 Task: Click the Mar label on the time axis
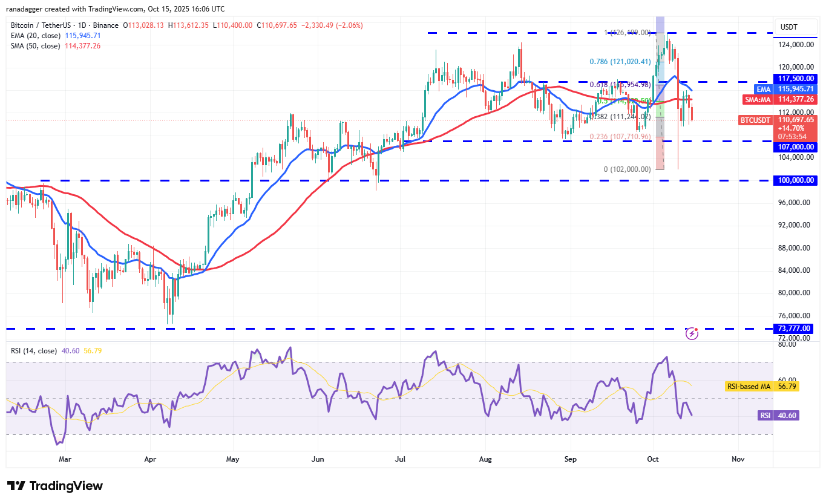click(x=64, y=459)
